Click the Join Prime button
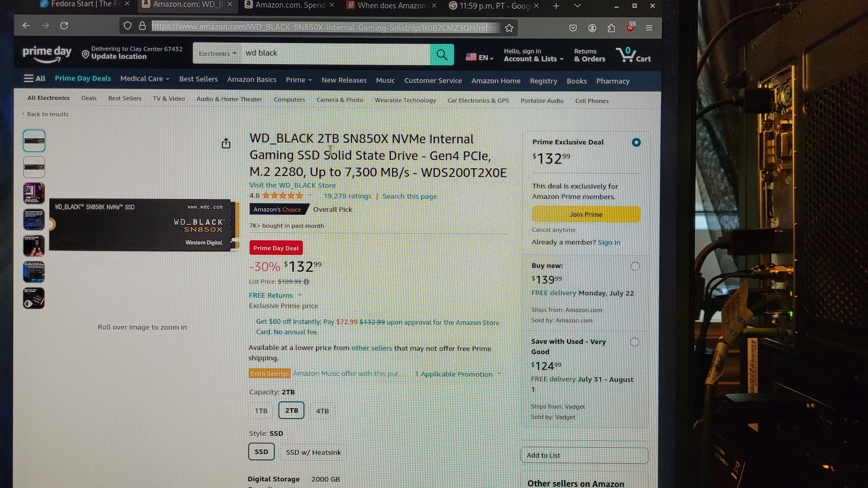 tap(586, 215)
